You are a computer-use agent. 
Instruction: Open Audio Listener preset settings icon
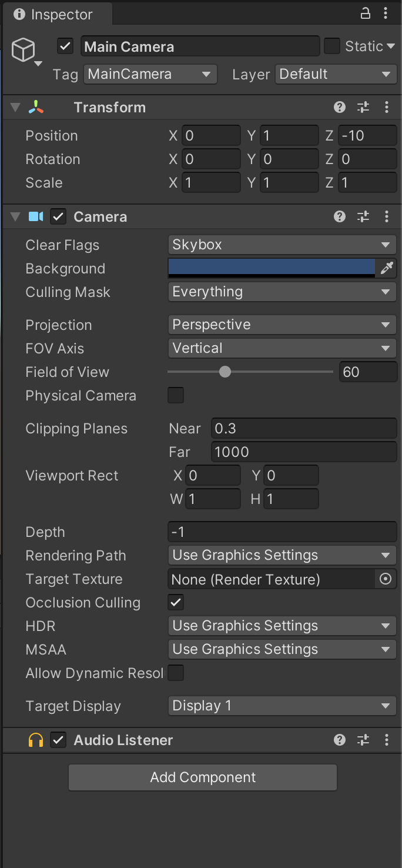tap(363, 740)
